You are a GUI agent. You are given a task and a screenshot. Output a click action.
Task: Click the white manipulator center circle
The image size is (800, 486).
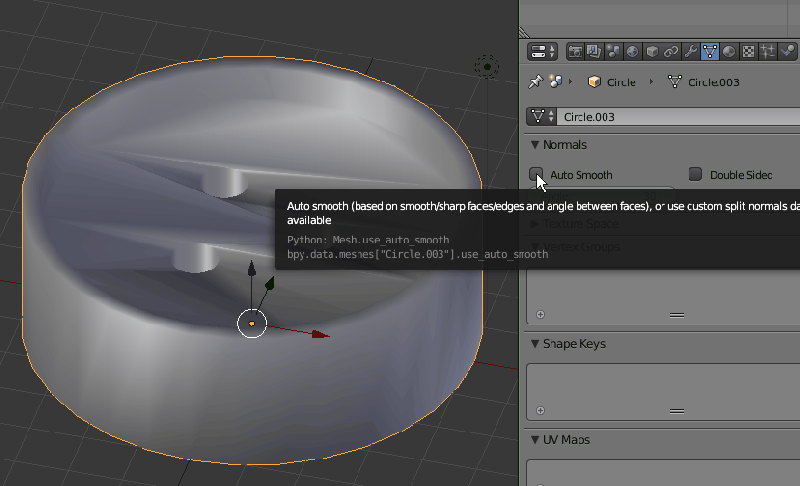252,323
